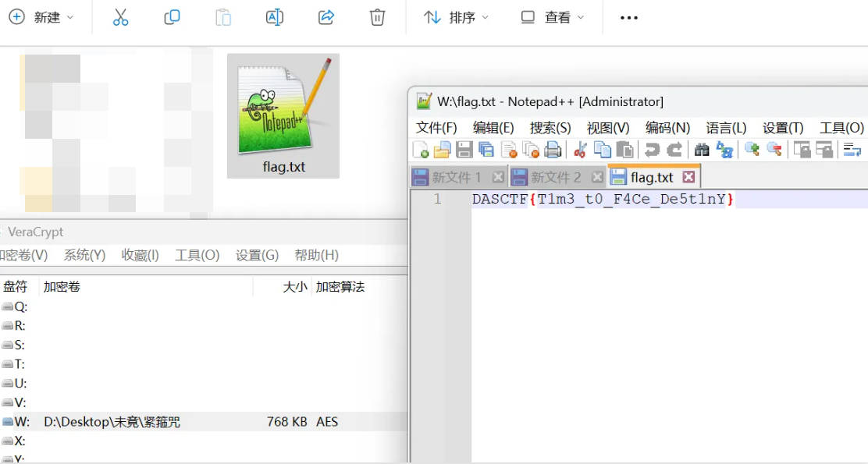Toggle Word Wrap icon in Notepad++ toolbar
This screenshot has width=868, height=464.
pyautogui.click(x=852, y=150)
